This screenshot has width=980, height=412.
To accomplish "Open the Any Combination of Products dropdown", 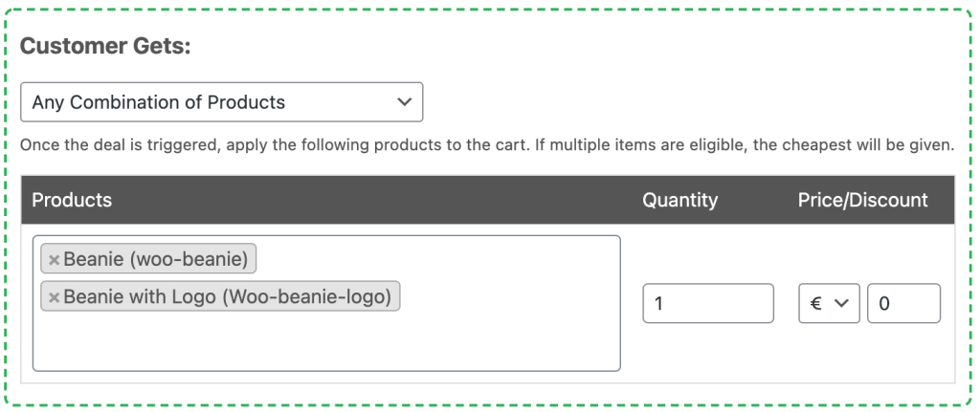I will [x=222, y=102].
